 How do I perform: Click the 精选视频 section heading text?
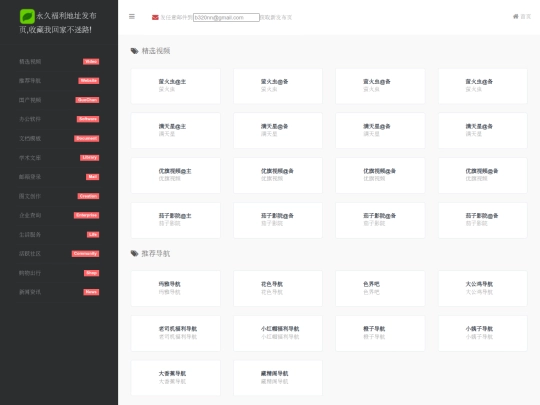click(x=156, y=51)
